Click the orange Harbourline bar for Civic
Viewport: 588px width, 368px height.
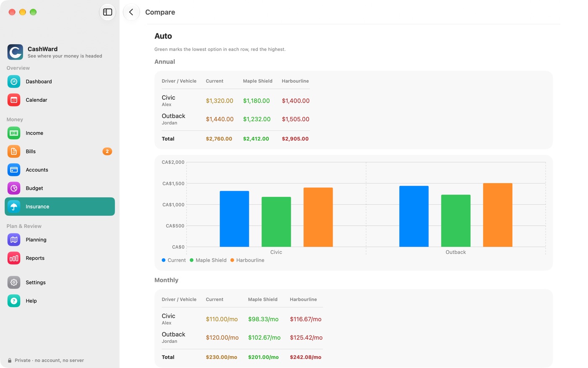click(318, 217)
